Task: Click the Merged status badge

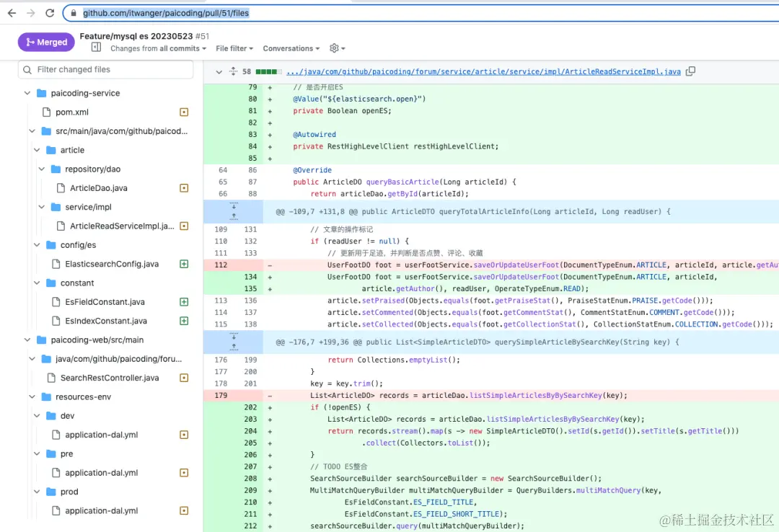Action: tap(46, 43)
